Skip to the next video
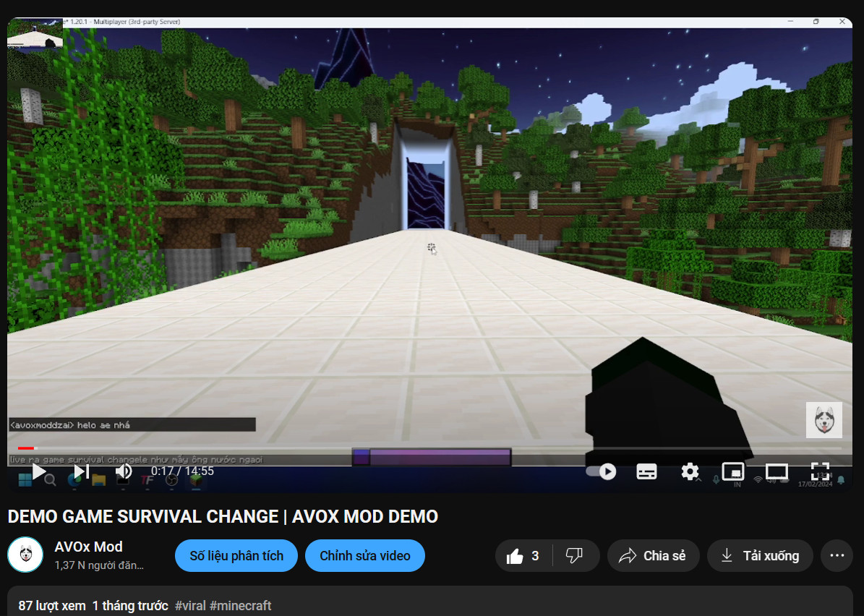864x616 pixels. coord(81,471)
